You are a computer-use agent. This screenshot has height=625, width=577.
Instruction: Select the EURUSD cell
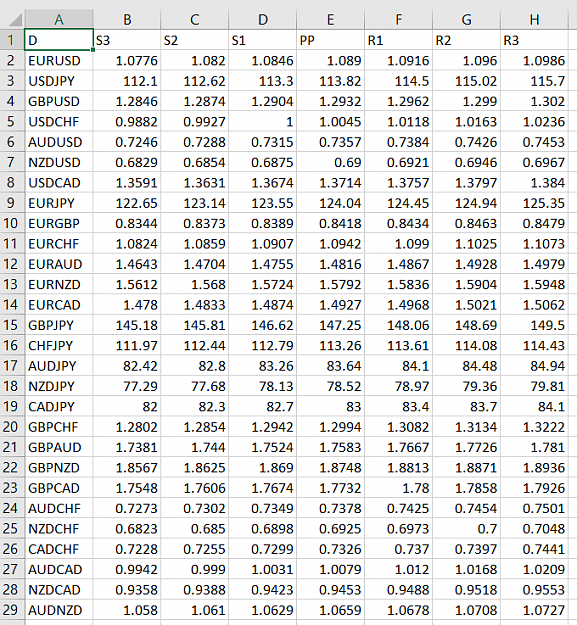click(x=59, y=60)
